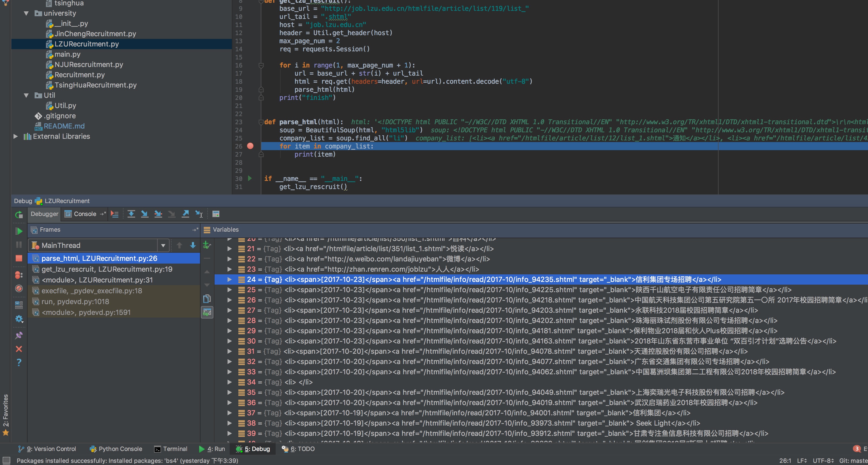The image size is (868, 465).
Task: Open debugger settings gear
Action: [19, 319]
